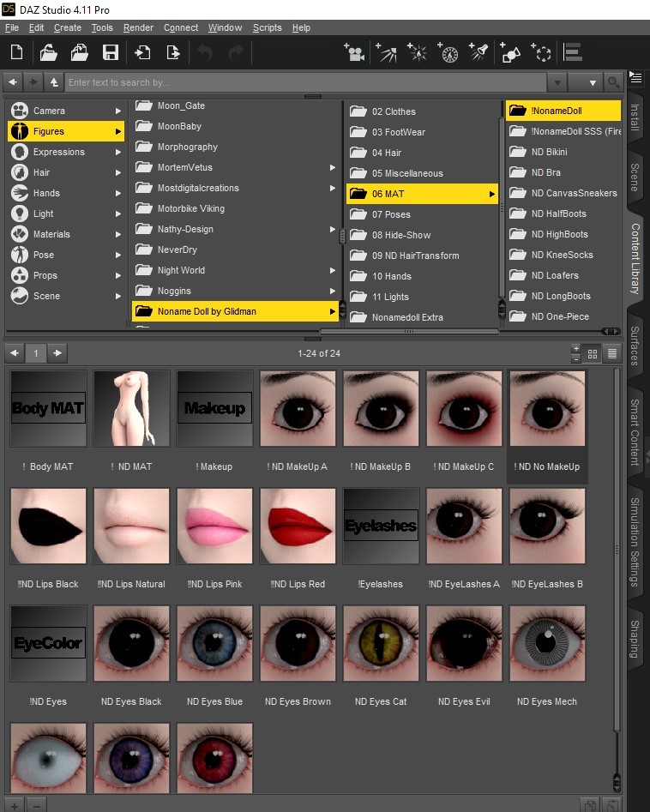Switch to the Scene side tab
Viewport: 650px width, 812px height.
click(x=635, y=177)
